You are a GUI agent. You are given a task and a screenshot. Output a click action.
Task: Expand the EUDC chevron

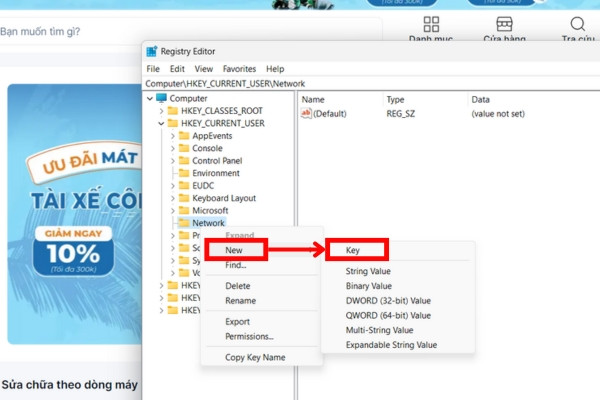point(173,186)
